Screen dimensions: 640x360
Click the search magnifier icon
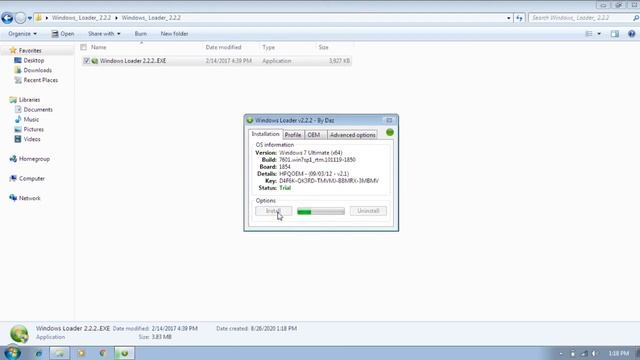(636, 18)
